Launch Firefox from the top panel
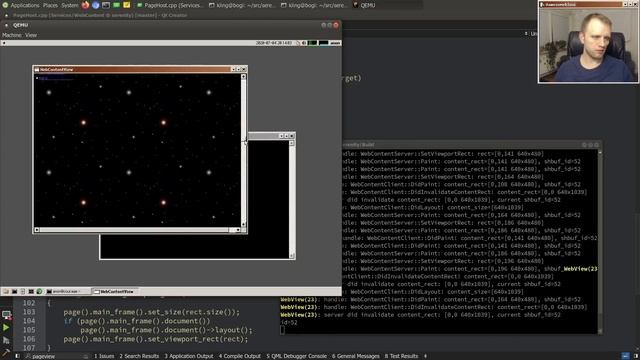 pyautogui.click(x=85, y=5)
